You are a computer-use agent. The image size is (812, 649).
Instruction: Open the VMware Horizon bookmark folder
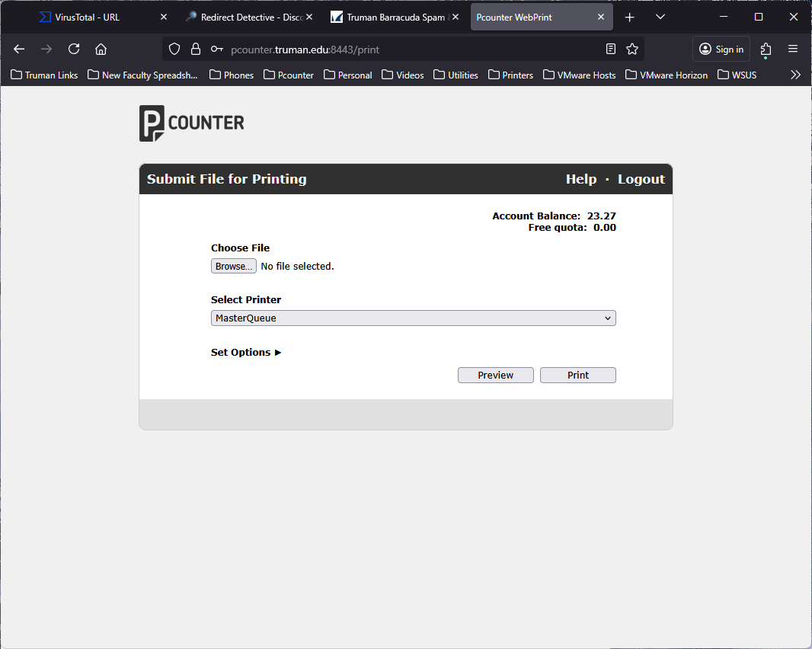667,75
